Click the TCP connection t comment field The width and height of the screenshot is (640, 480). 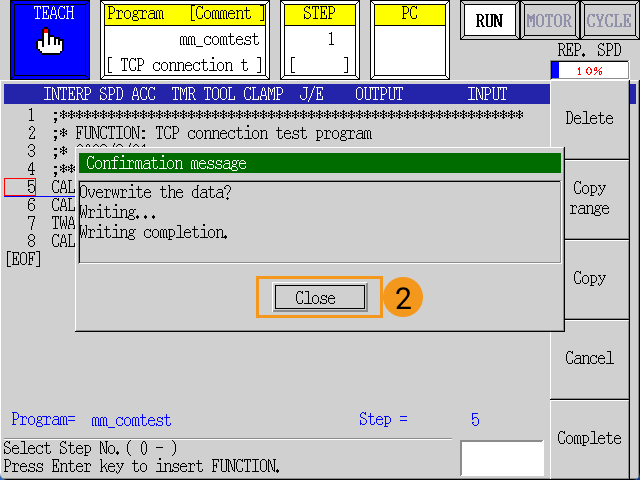[185, 65]
